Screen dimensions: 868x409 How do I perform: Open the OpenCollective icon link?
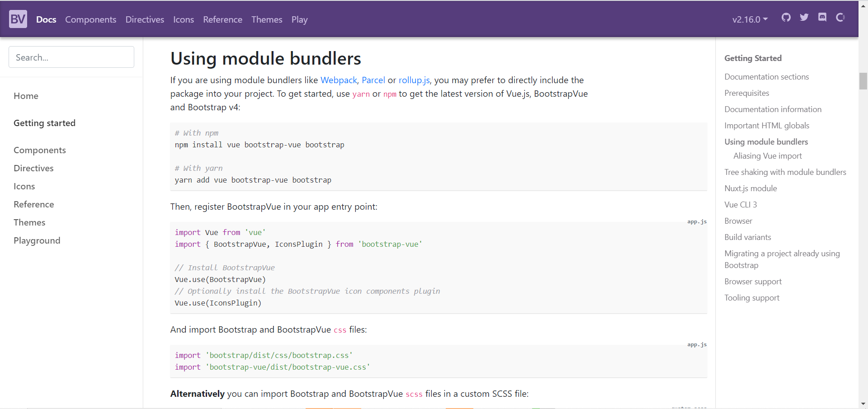[x=840, y=18]
